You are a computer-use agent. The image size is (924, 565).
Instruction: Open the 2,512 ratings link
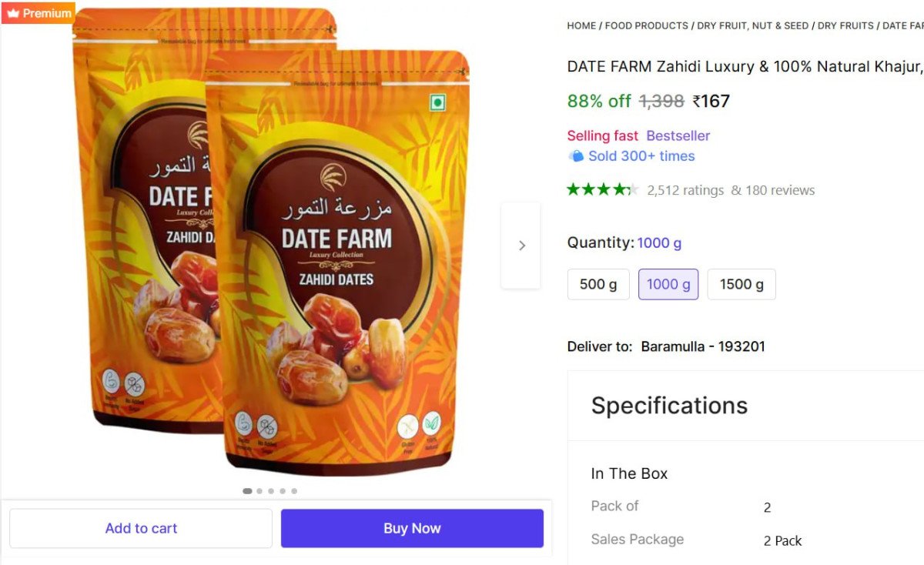point(685,190)
